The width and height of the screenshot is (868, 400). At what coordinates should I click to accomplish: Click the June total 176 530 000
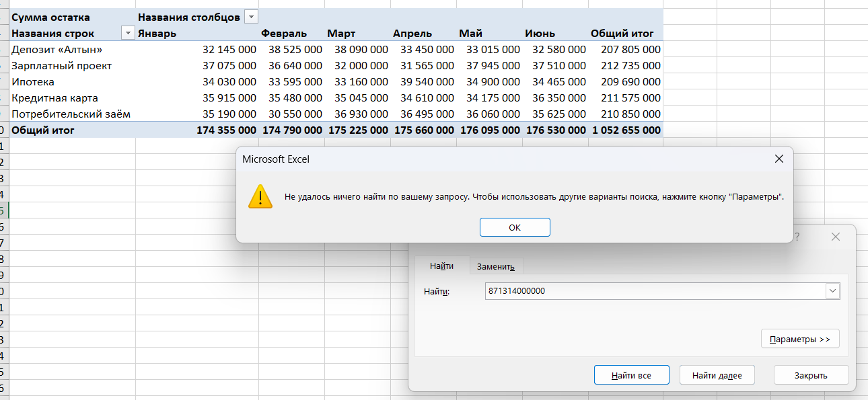[x=555, y=130]
